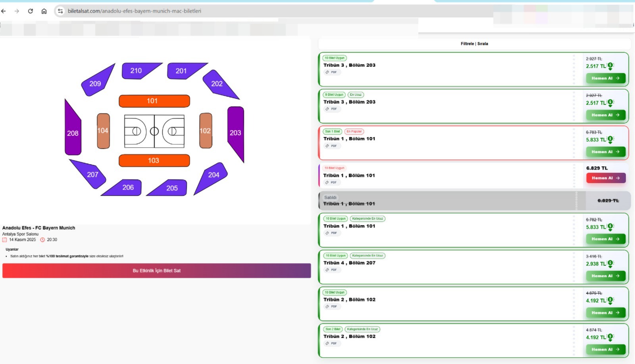The height and width of the screenshot is (364, 635).
Task: Click price icon on Son 2 Bilet listing
Action: (610, 337)
